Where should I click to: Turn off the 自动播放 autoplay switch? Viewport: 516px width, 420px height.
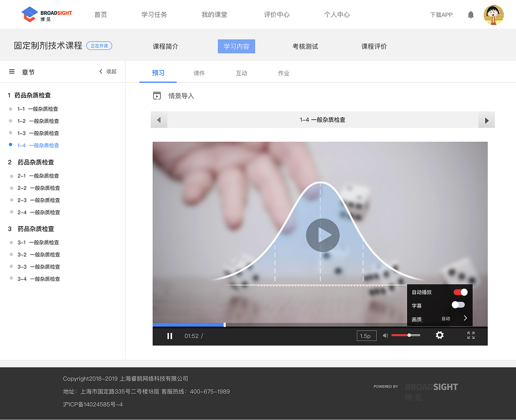pos(460,292)
